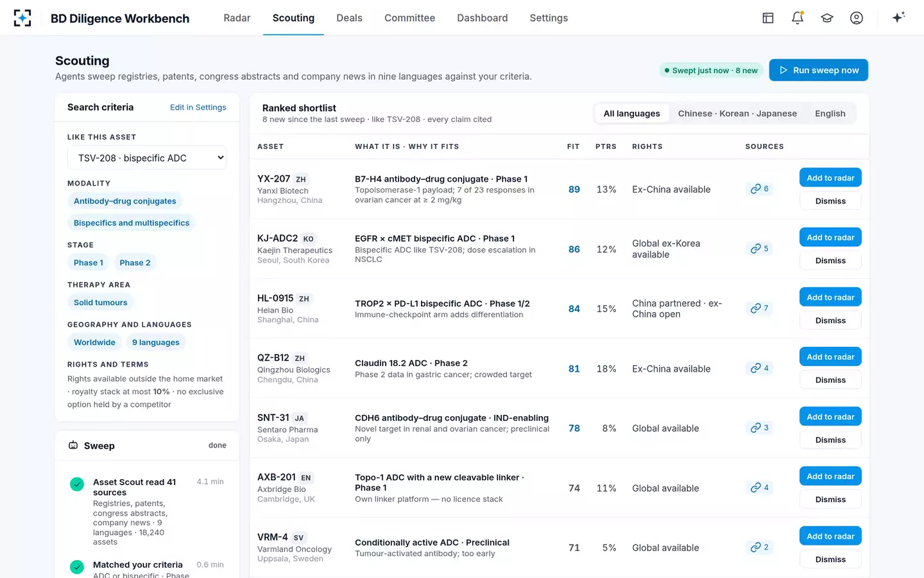Switch to the Committee tab
Viewport: 924px width, 578px height.
pyautogui.click(x=409, y=18)
